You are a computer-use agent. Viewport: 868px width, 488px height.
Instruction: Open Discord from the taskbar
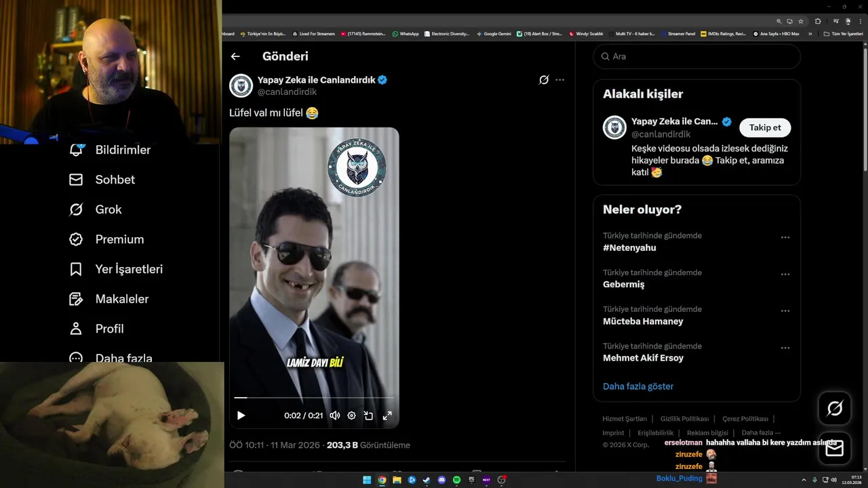441,480
